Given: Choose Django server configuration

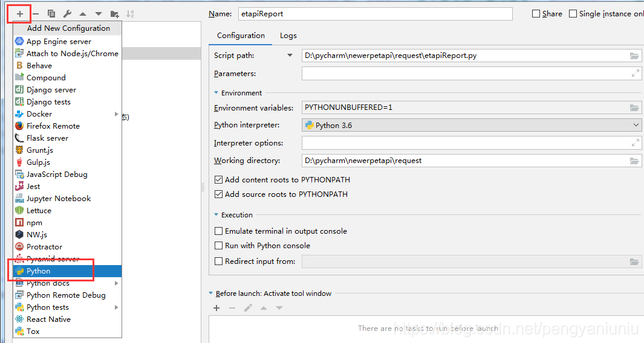Looking at the screenshot, I should coord(67,90).
